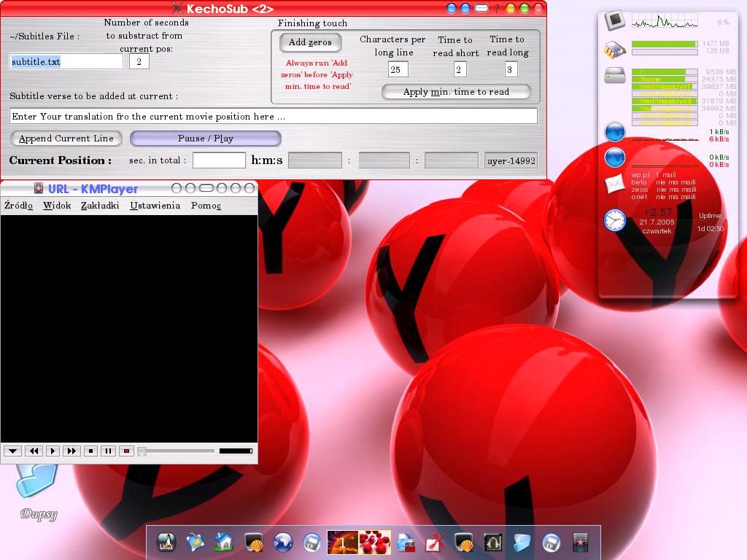Click the Uptime text in sidebar

[711, 216]
